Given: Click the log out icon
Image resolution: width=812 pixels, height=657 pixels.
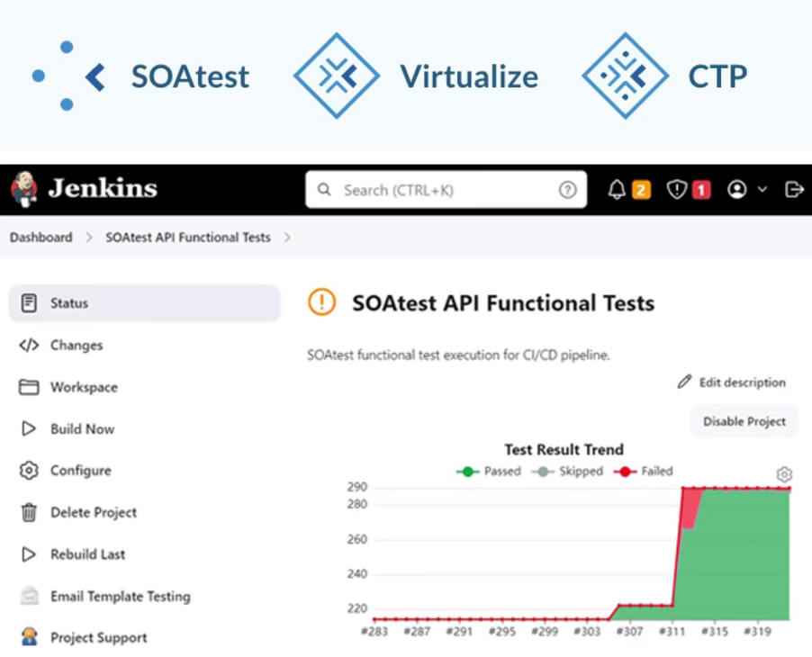Looking at the screenshot, I should (x=794, y=190).
